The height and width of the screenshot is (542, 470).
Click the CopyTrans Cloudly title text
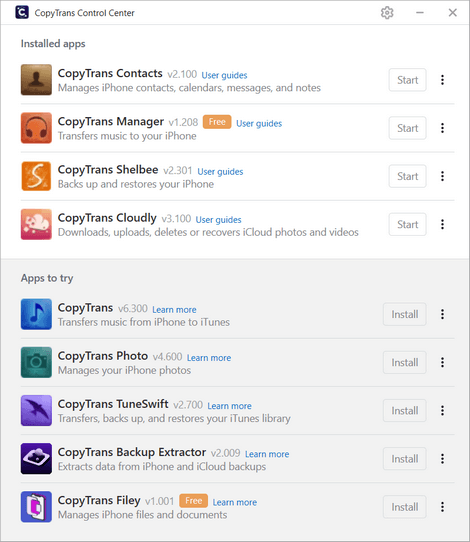point(107,218)
